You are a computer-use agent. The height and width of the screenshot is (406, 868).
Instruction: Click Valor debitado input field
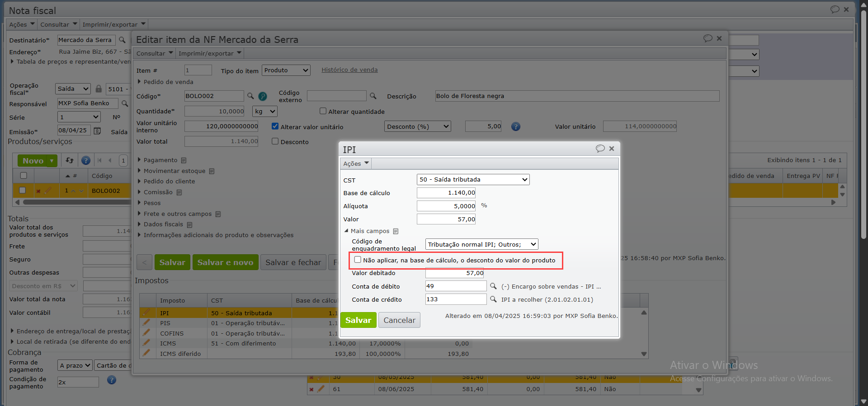(x=455, y=273)
